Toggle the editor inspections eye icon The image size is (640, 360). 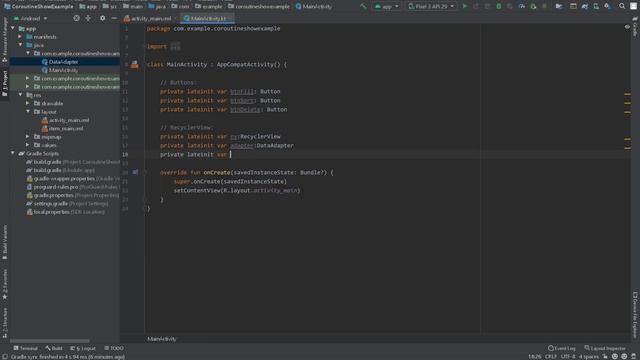pyautogui.click(x=627, y=27)
